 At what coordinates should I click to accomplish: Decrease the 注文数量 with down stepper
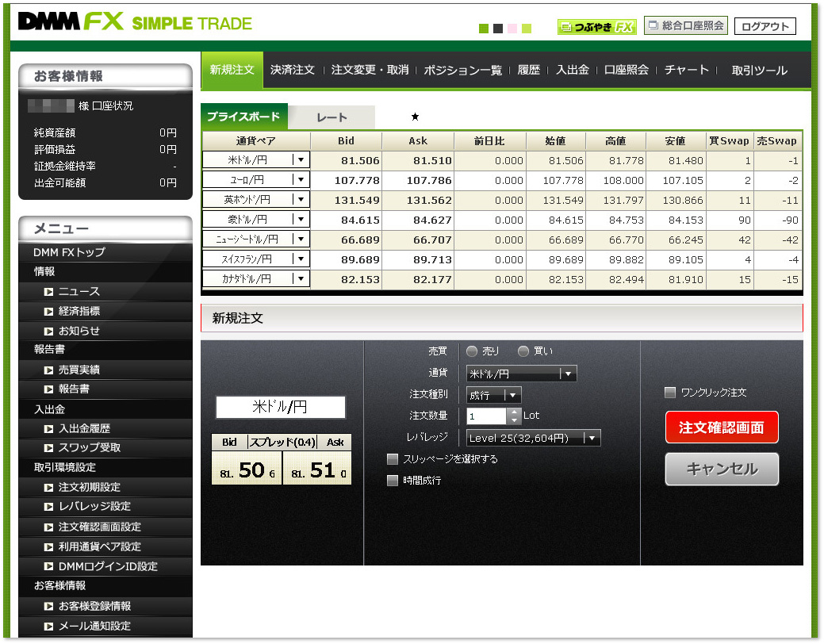coord(514,420)
